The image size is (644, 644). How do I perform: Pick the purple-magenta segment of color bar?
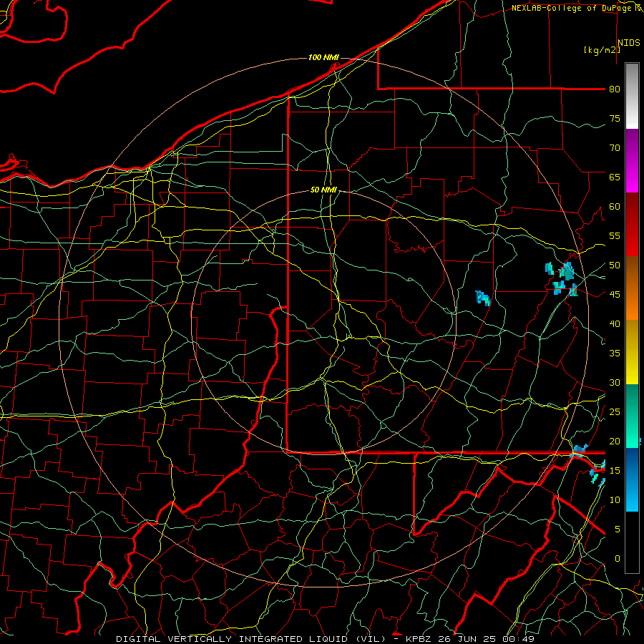[632, 161]
